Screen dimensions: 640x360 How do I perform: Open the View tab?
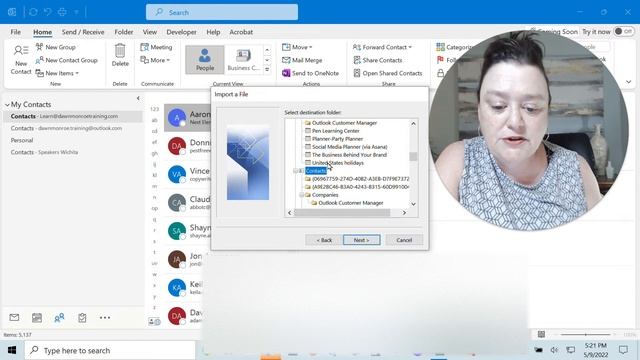[149, 32]
